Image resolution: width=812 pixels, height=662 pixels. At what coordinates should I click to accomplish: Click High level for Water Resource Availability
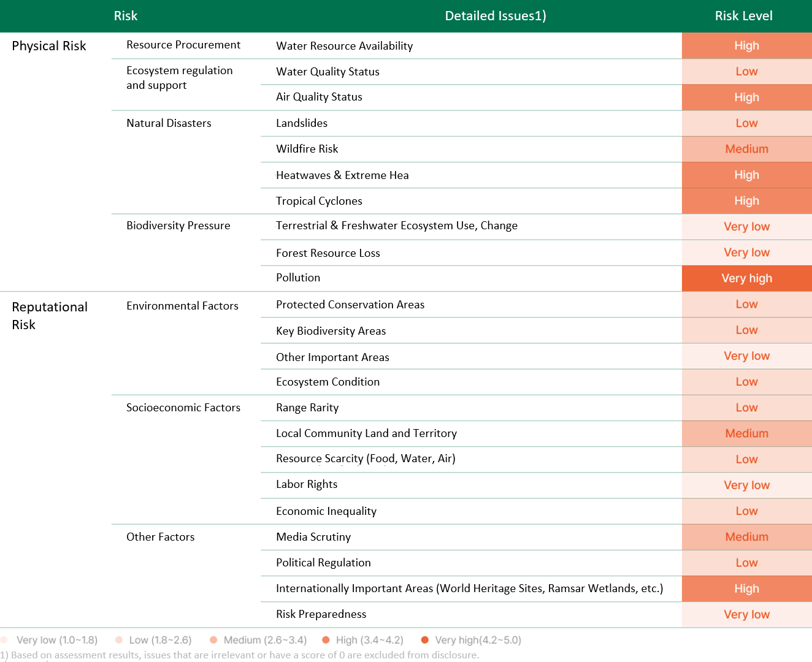click(747, 46)
